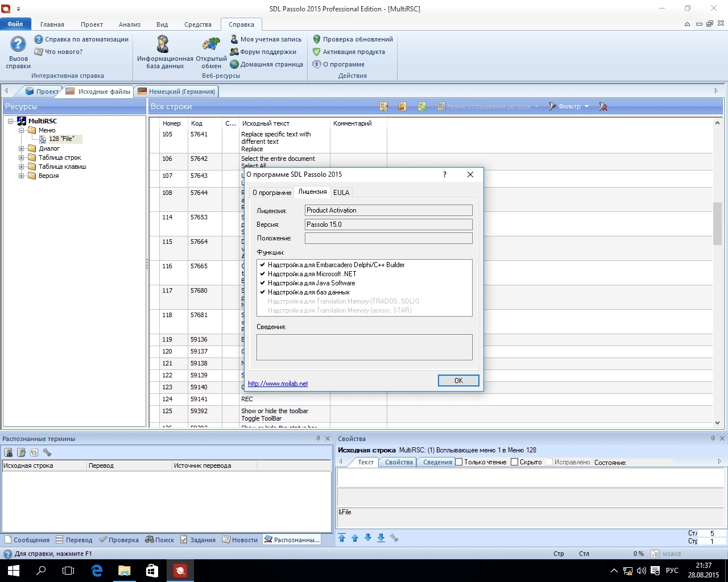The width and height of the screenshot is (728, 582).
Task: Click the Windows Start button
Action: pos(13,571)
